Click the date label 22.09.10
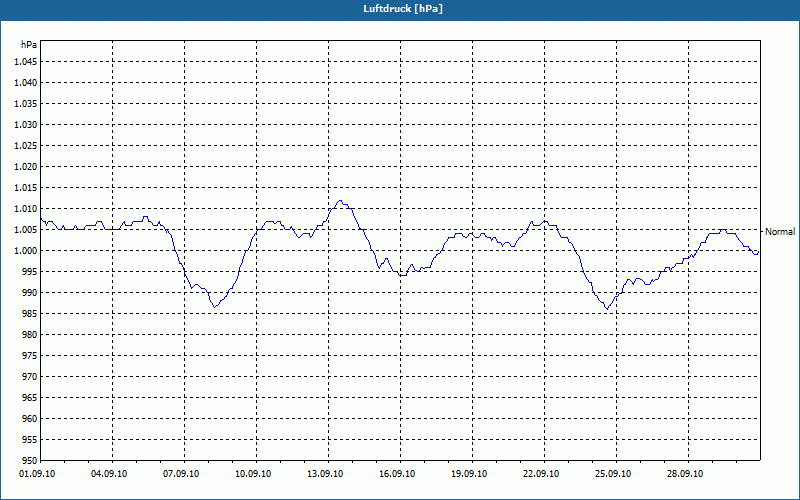The width and height of the screenshot is (800, 500). pos(541,474)
